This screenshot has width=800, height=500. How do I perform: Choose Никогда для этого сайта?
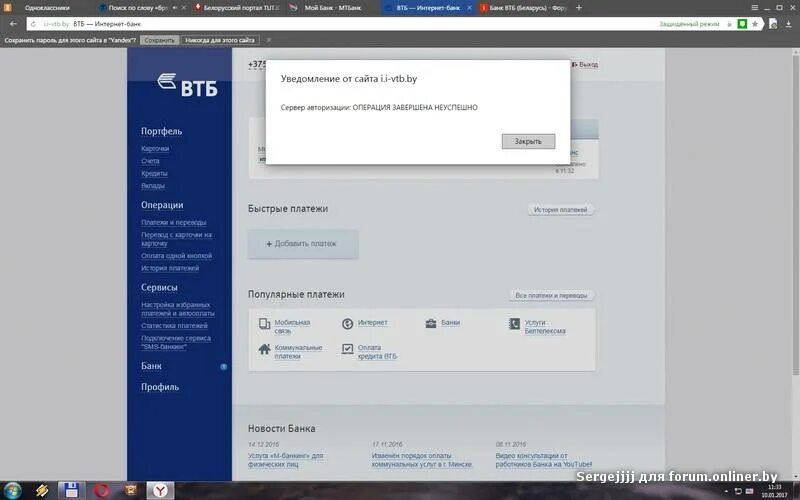[x=220, y=40]
